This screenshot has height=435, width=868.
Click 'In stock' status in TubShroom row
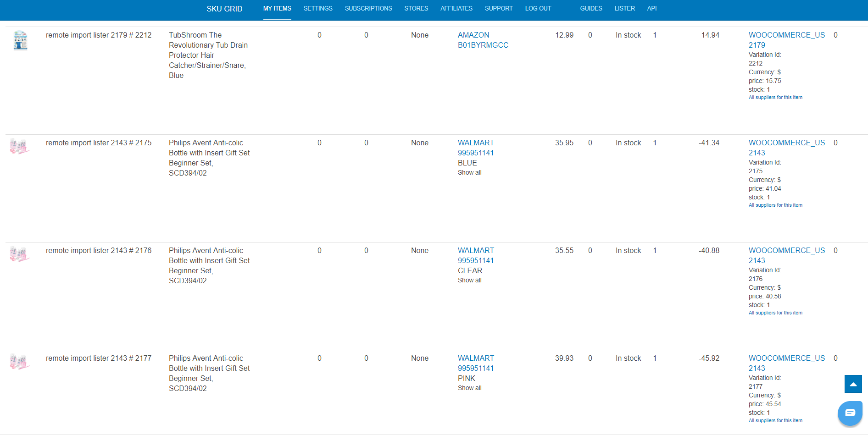pyautogui.click(x=628, y=35)
